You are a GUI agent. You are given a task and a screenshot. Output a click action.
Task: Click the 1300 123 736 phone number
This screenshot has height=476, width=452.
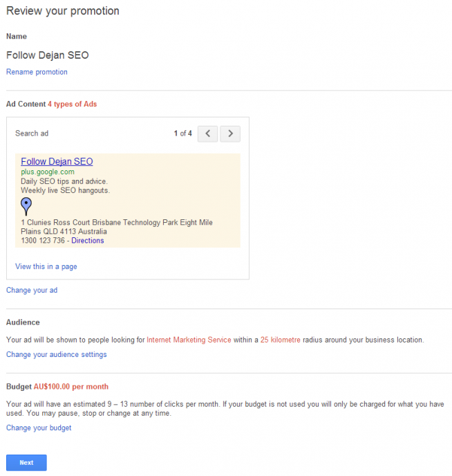pos(43,241)
